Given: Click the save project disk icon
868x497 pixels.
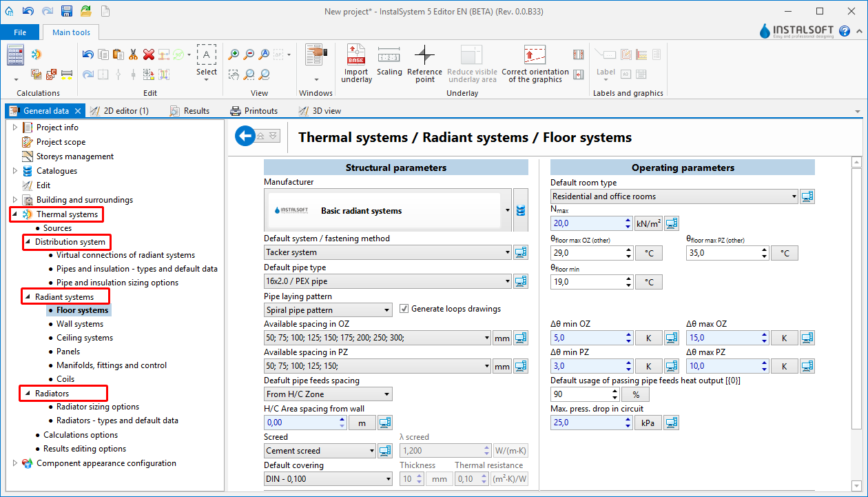Looking at the screenshot, I should pos(67,11).
